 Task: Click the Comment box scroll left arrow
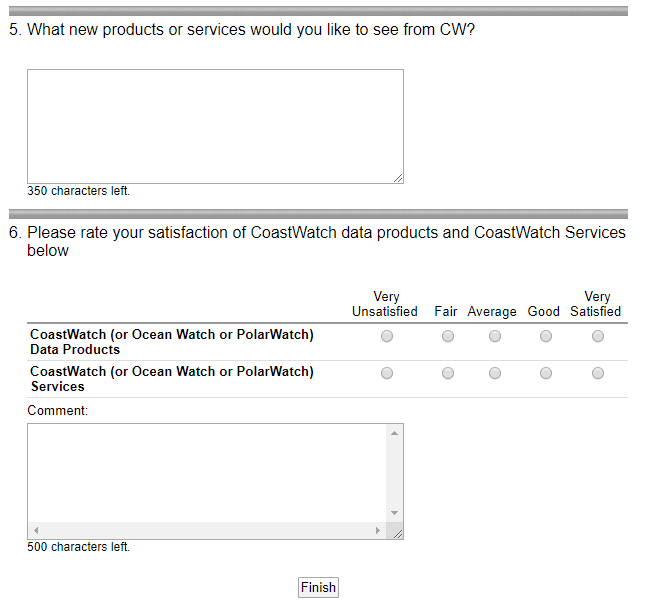pyautogui.click(x=36, y=530)
